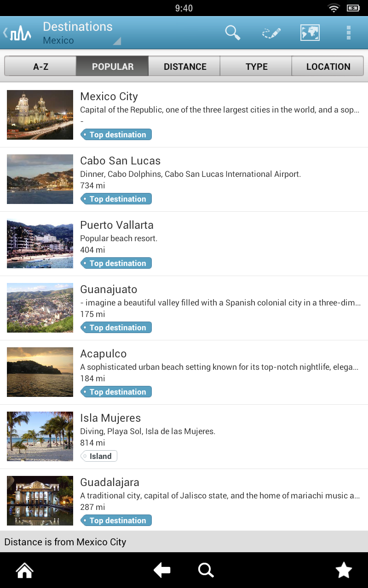Open the trip planner pencil icon
Image resolution: width=368 pixels, height=588 pixels.
click(x=271, y=33)
